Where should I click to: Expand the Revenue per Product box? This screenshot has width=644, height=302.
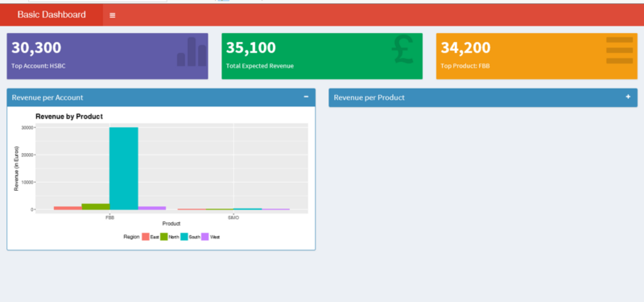click(628, 97)
